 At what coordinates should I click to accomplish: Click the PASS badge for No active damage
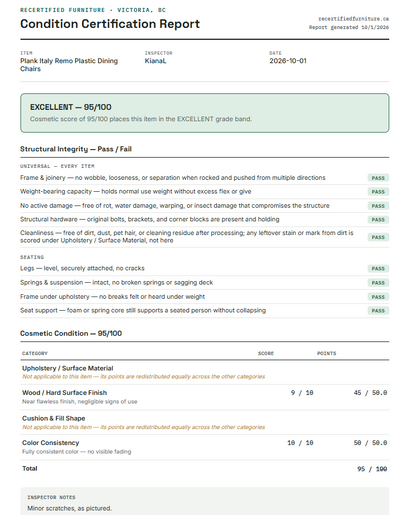click(x=378, y=206)
